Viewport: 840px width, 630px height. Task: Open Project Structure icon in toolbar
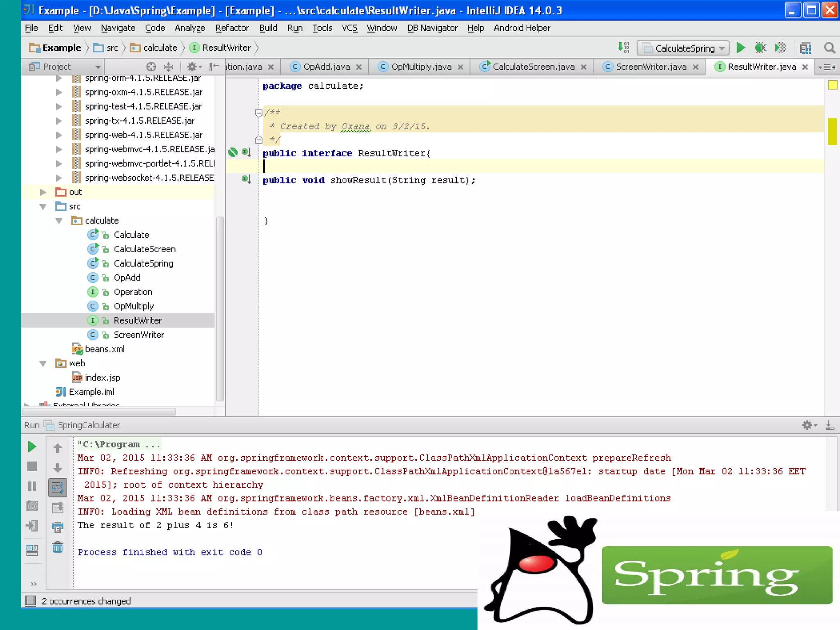coord(806,48)
